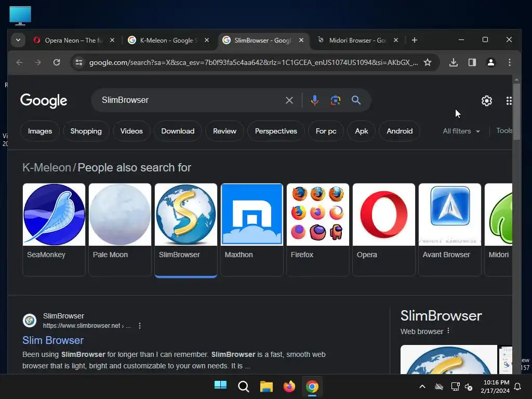Select the Firefox browser card
The width and height of the screenshot is (532, 399).
318,230
